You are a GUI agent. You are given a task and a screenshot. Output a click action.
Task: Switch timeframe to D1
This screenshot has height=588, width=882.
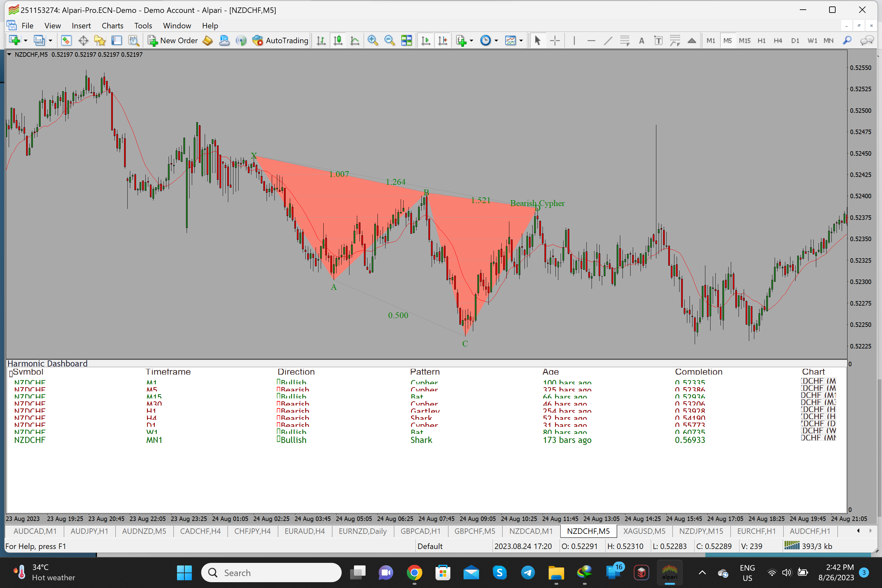(795, 41)
